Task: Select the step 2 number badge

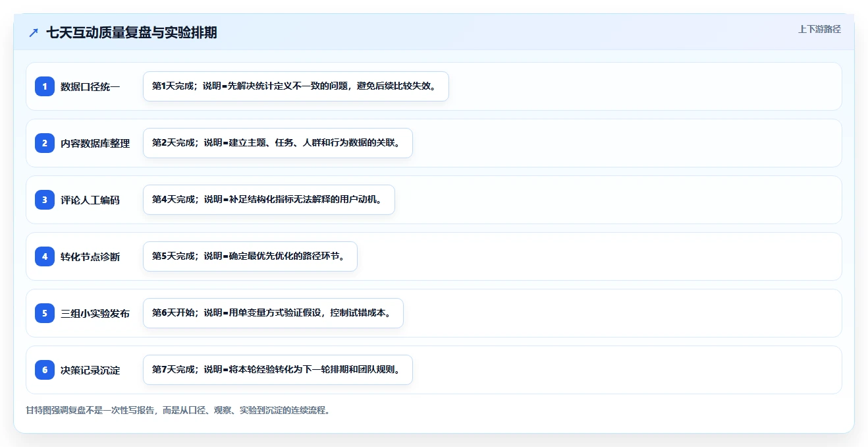Action: (45, 143)
